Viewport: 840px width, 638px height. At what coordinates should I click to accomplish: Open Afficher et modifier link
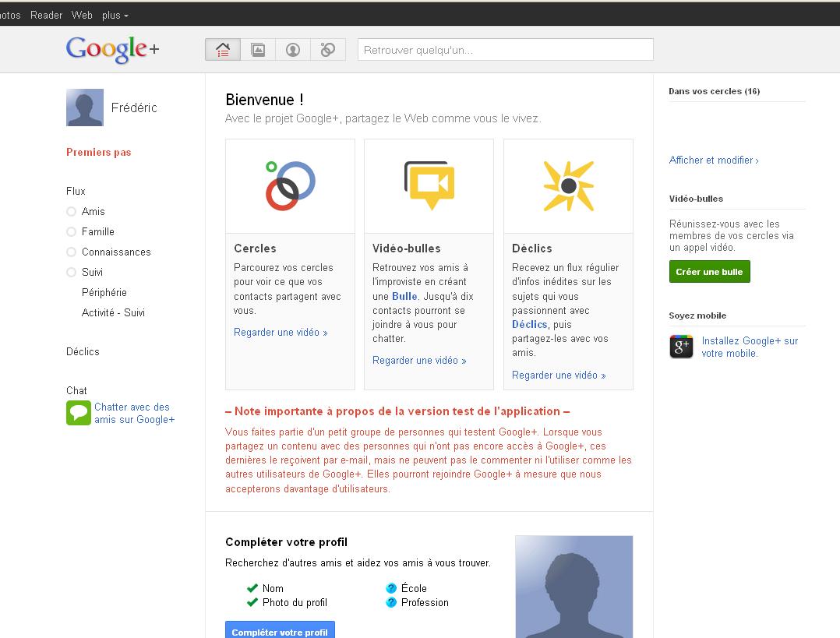(x=714, y=160)
